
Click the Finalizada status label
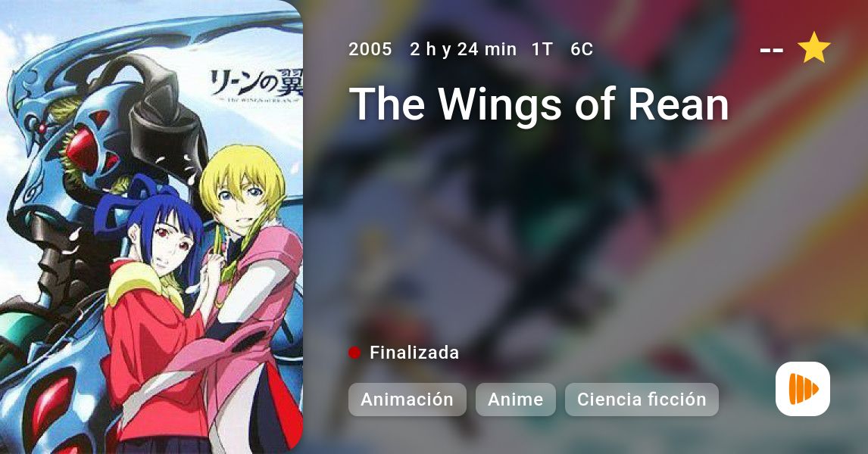(x=414, y=353)
